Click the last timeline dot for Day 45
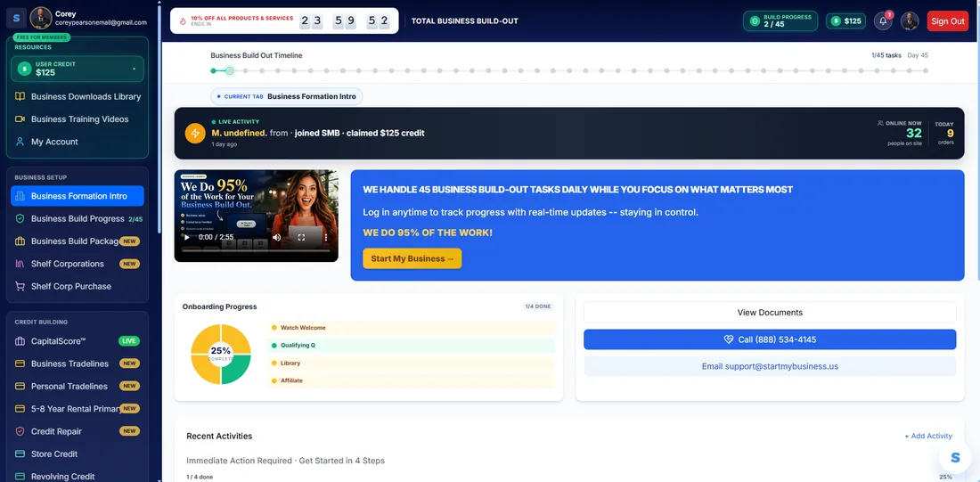This screenshot has width=980, height=482. tap(926, 70)
